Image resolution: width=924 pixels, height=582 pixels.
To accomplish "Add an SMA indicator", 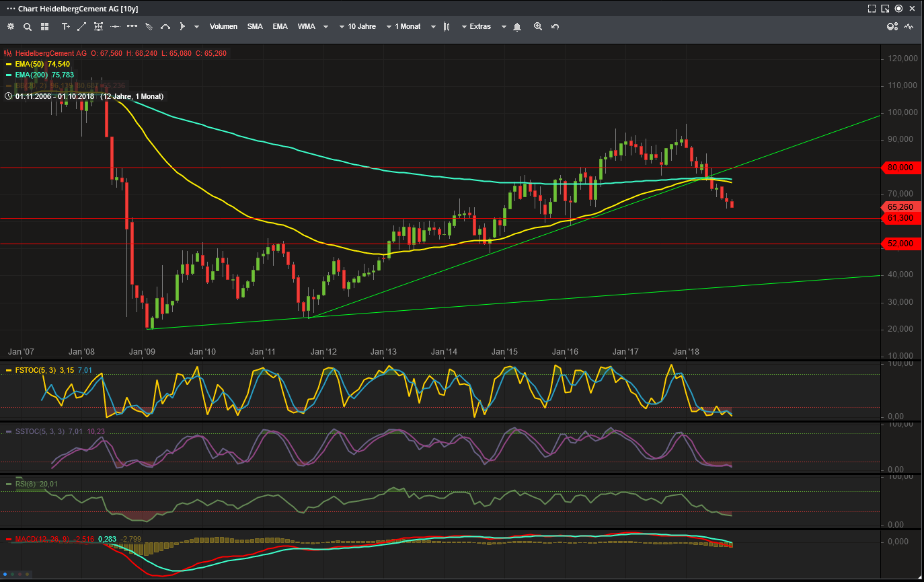I will point(255,26).
